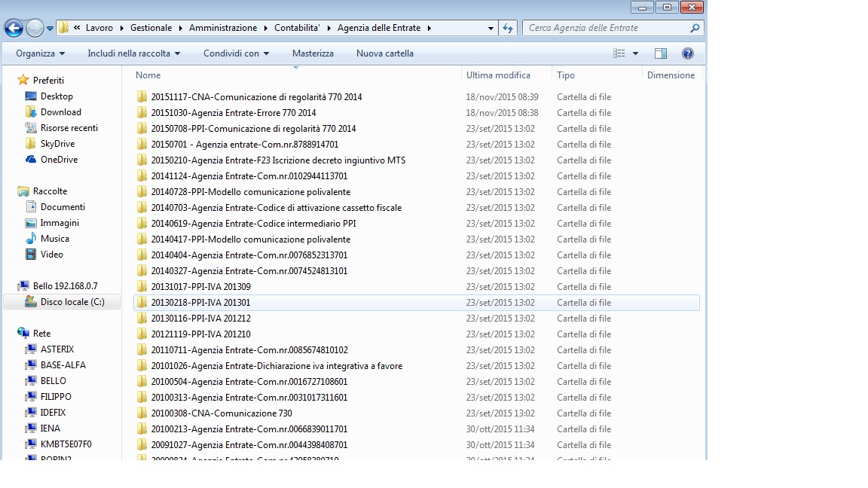
Task: Click the Masterizza button
Action: 313,53
